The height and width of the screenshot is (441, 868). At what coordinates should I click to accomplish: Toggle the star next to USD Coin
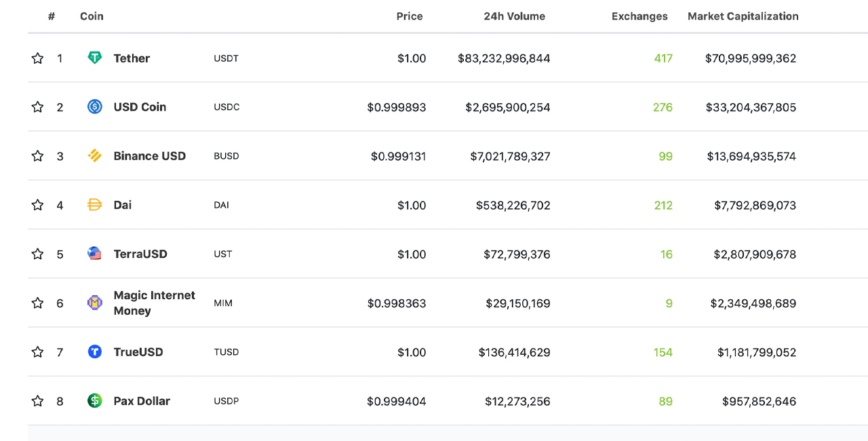pyautogui.click(x=37, y=107)
